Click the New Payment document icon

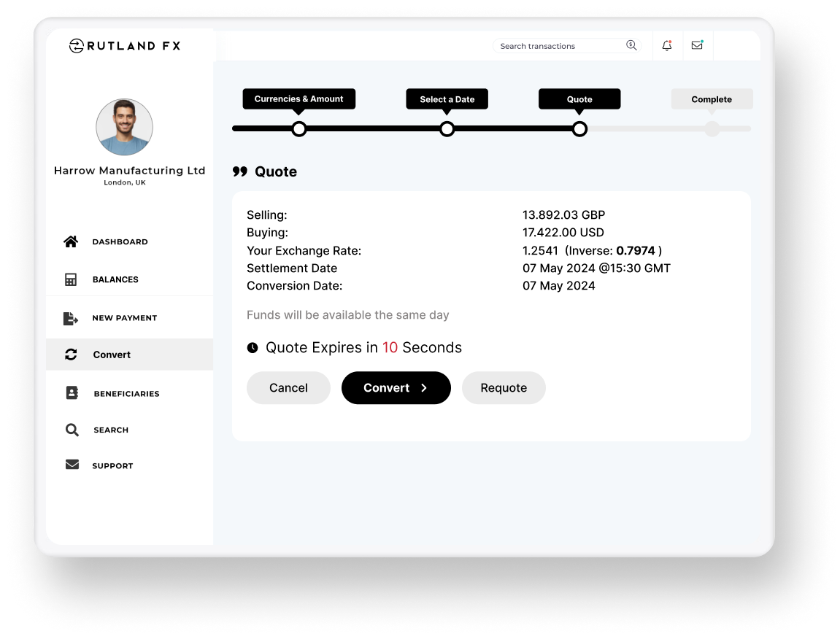coord(71,318)
